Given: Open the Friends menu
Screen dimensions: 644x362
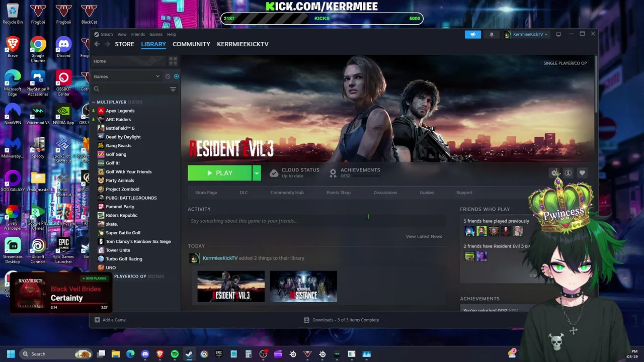Looking at the screenshot, I should point(138,34).
